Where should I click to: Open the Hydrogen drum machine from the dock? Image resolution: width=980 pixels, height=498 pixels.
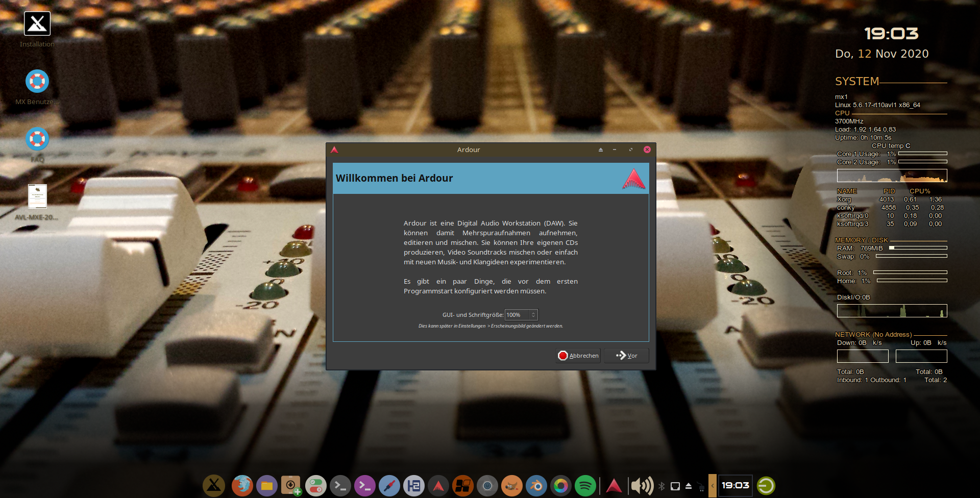click(x=414, y=486)
